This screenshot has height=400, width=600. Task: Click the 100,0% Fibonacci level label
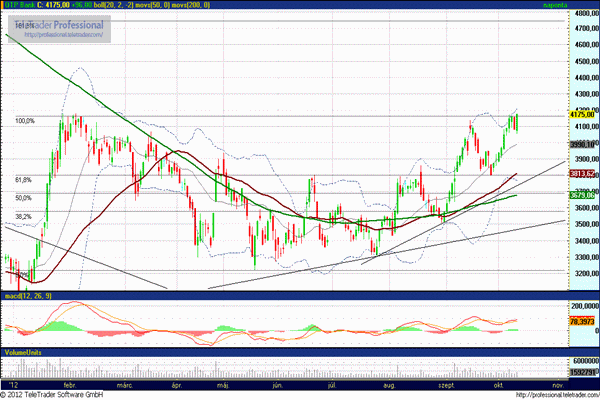[25, 121]
